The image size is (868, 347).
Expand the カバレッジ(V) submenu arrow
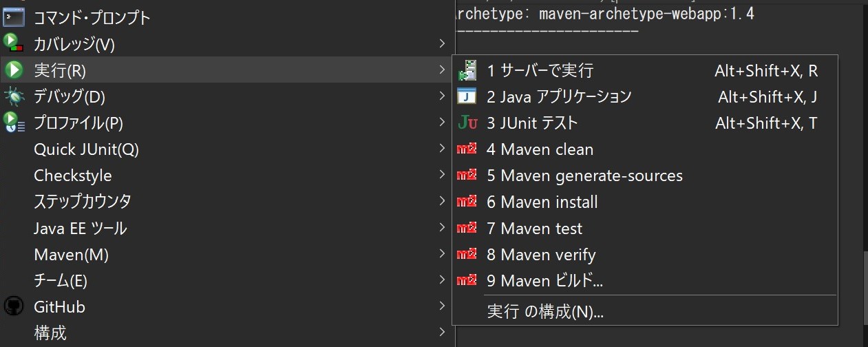[x=442, y=44]
